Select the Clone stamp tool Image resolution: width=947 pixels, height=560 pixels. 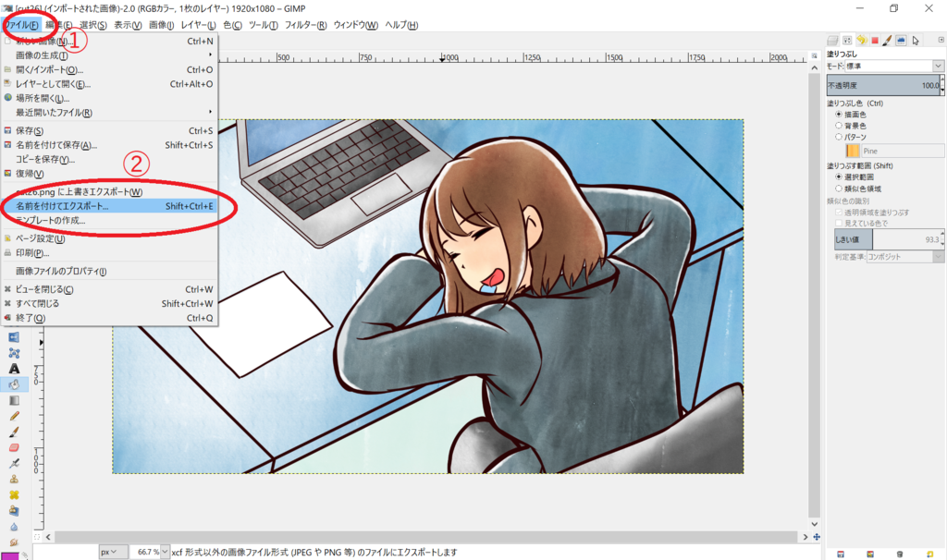(14, 479)
